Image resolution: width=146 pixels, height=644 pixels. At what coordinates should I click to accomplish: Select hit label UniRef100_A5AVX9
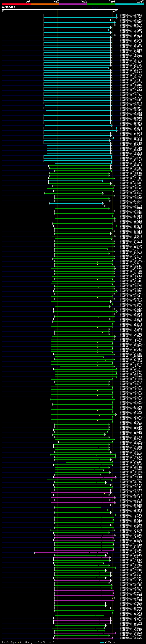131,55
